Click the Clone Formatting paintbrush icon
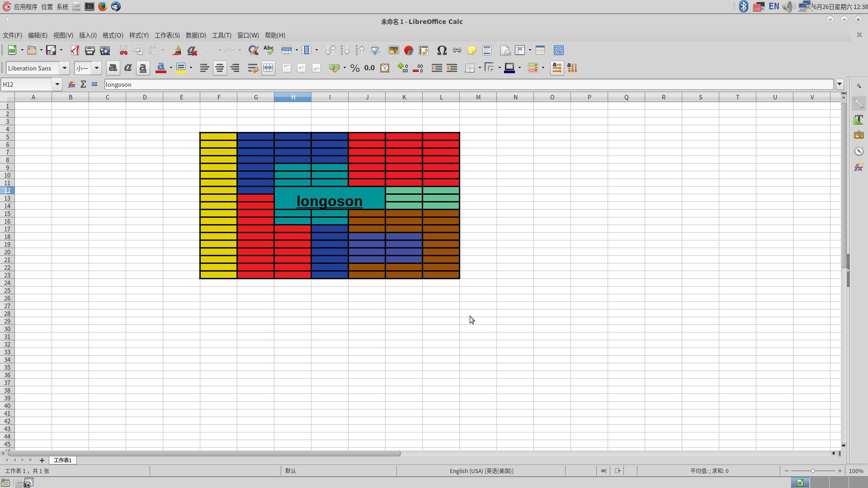This screenshot has width=868, height=488. pyautogui.click(x=177, y=50)
